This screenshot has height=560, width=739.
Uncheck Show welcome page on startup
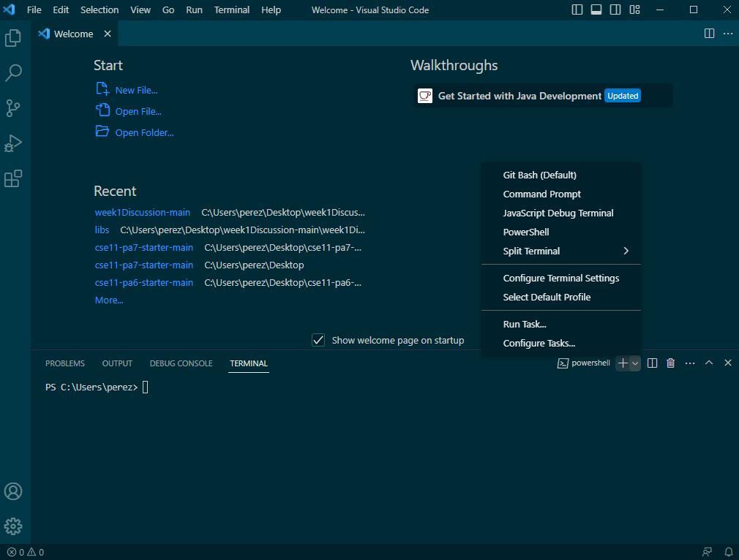tap(318, 340)
